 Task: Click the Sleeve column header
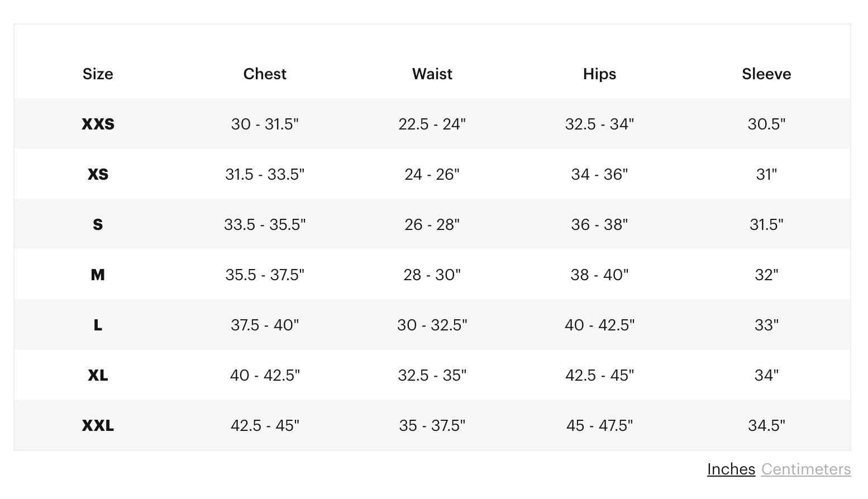pyautogui.click(x=766, y=74)
